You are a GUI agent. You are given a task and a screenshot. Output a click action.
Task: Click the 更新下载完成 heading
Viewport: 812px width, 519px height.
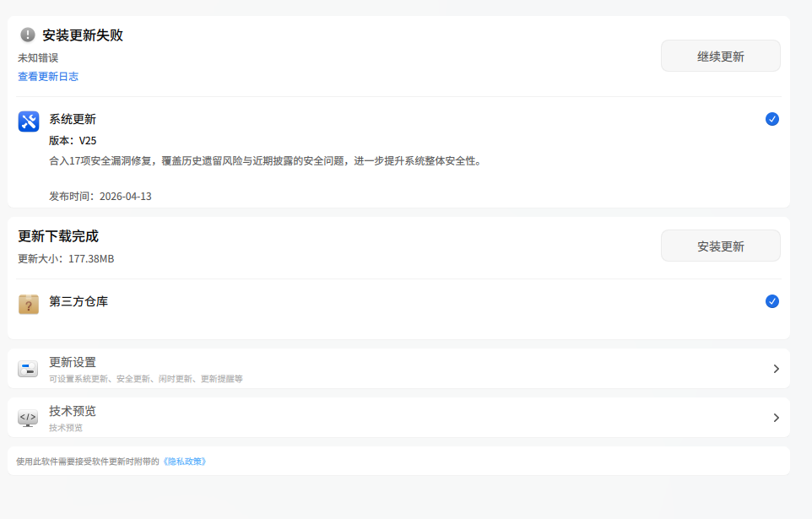pyautogui.click(x=58, y=236)
